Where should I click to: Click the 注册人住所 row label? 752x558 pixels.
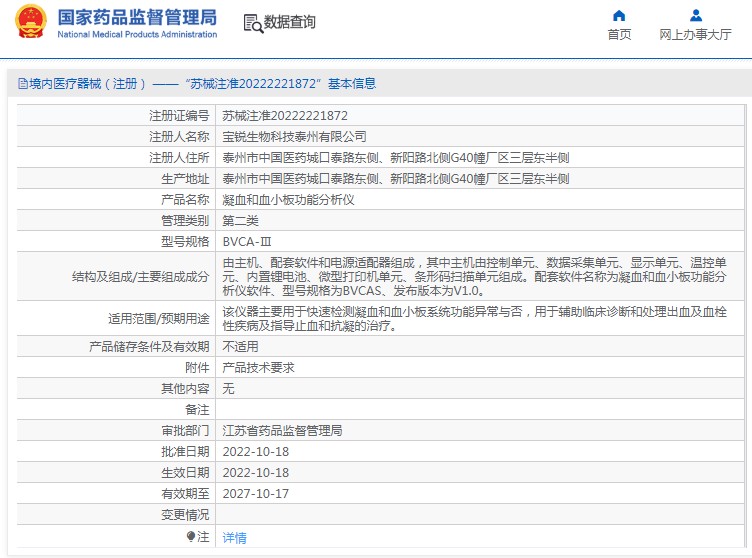(179, 158)
